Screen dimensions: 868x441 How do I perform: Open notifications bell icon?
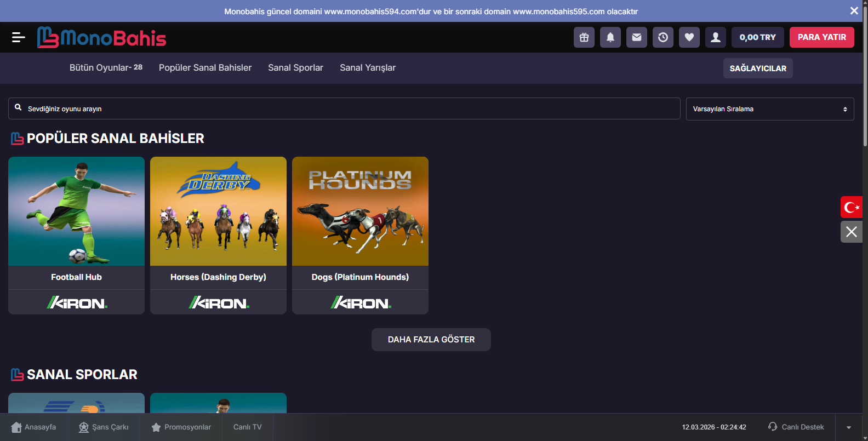(610, 37)
